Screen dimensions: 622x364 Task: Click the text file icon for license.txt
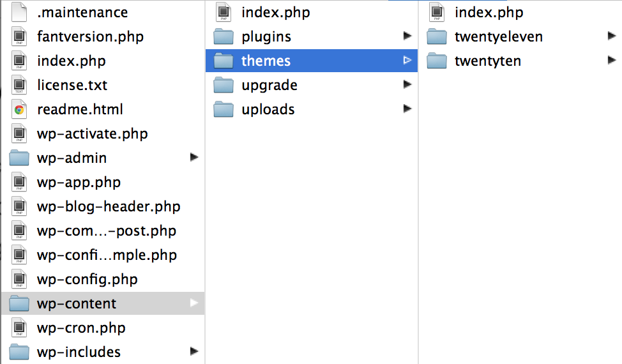click(x=19, y=86)
